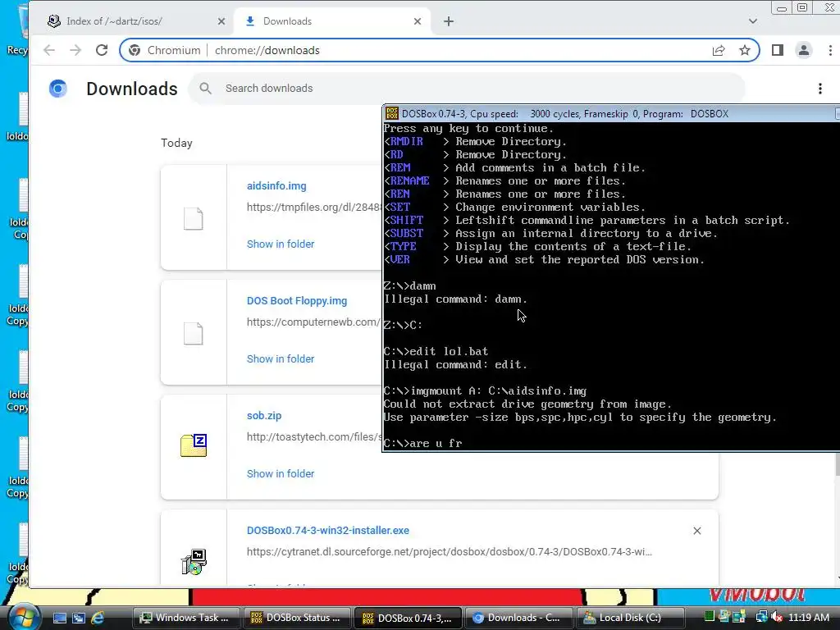The width and height of the screenshot is (840, 630).
Task: Select Downloads - Chromium taskbar button
Action: pyautogui.click(x=518, y=618)
